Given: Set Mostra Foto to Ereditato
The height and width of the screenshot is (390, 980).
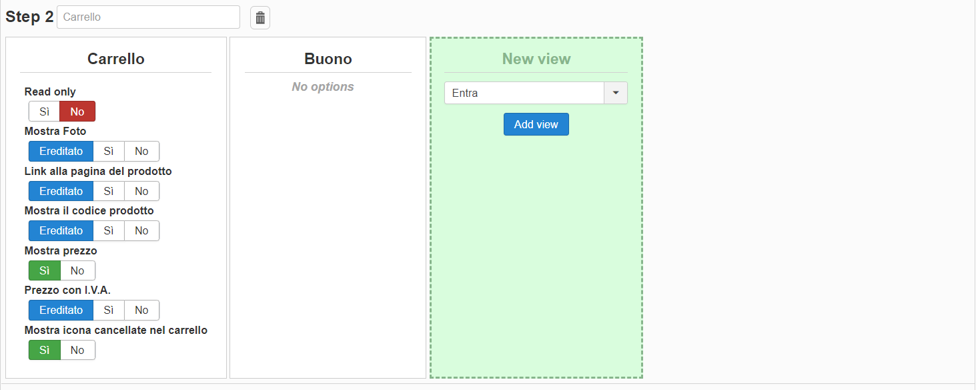Looking at the screenshot, I should coord(61,152).
